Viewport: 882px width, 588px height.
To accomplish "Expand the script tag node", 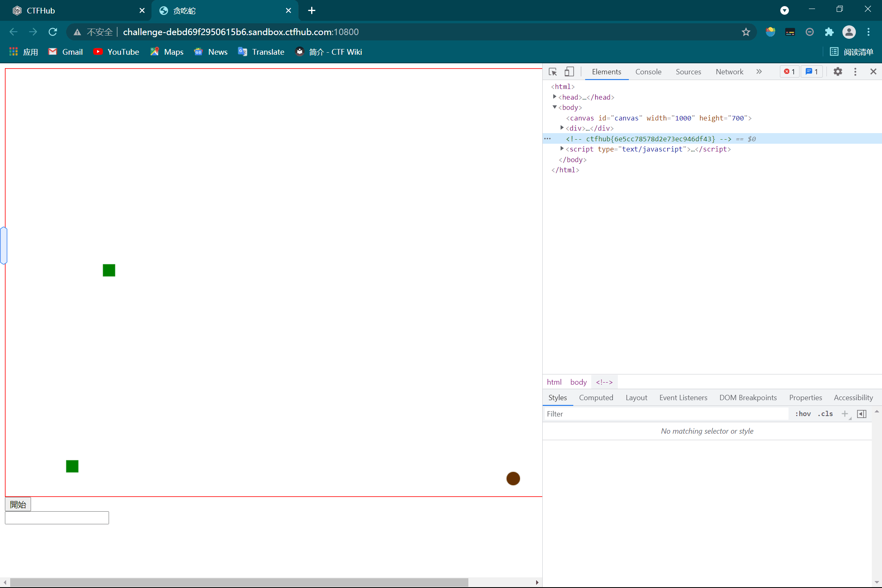I will 562,149.
